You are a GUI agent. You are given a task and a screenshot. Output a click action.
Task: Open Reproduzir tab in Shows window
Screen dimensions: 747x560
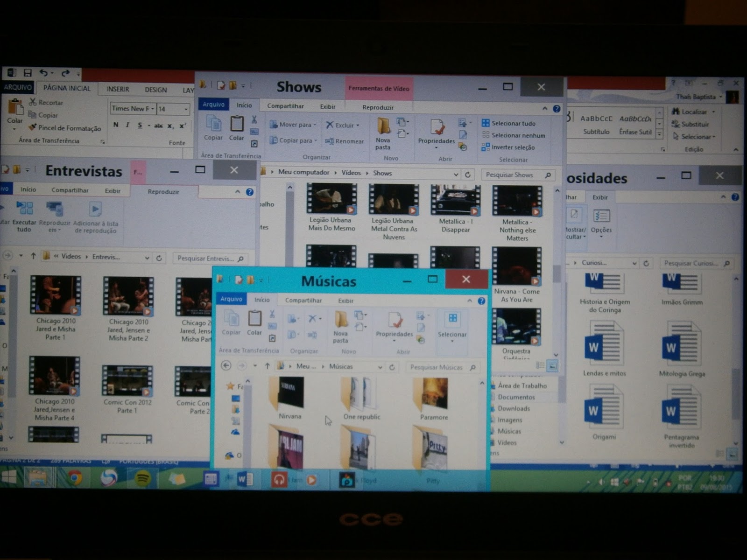[x=378, y=107]
